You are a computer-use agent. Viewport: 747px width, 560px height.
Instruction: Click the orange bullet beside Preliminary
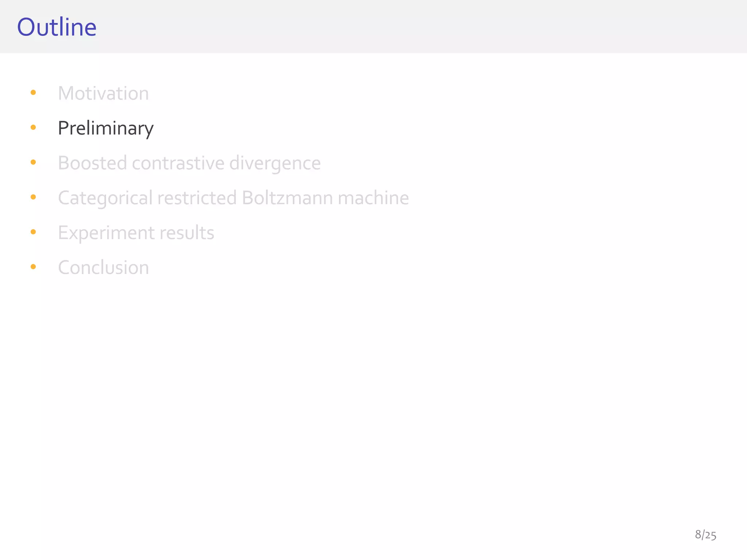(x=33, y=127)
